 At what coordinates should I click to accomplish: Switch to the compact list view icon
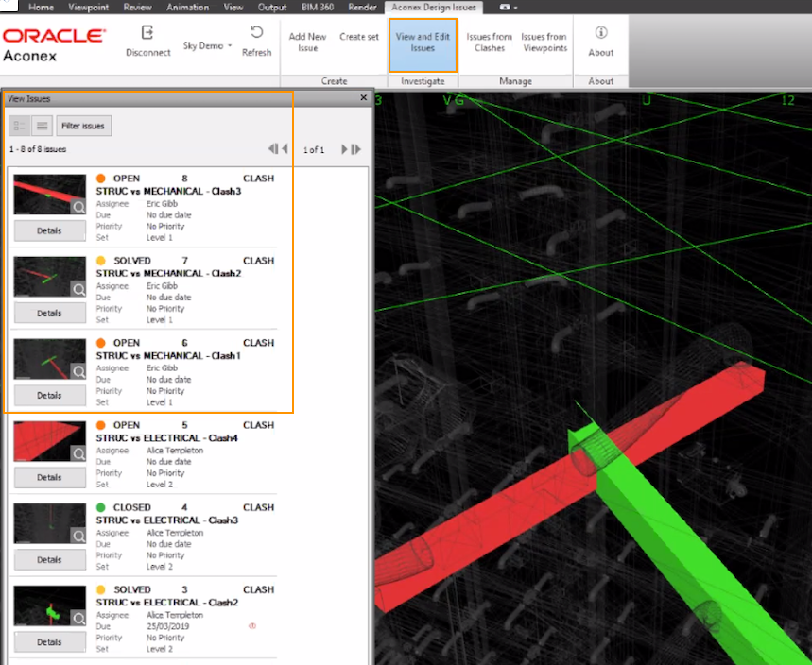(42, 126)
